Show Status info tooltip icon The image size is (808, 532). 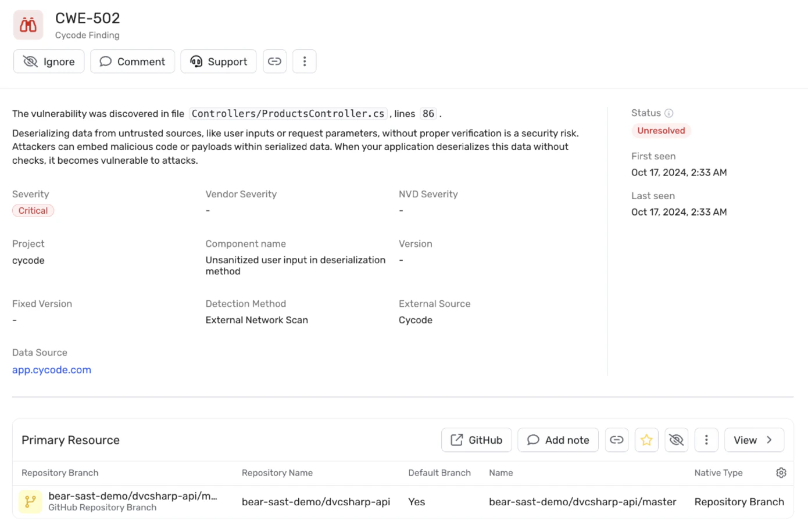669,113
